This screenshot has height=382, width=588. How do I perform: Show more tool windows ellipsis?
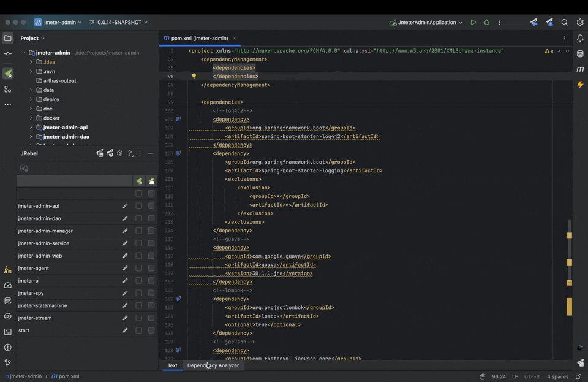7,105
